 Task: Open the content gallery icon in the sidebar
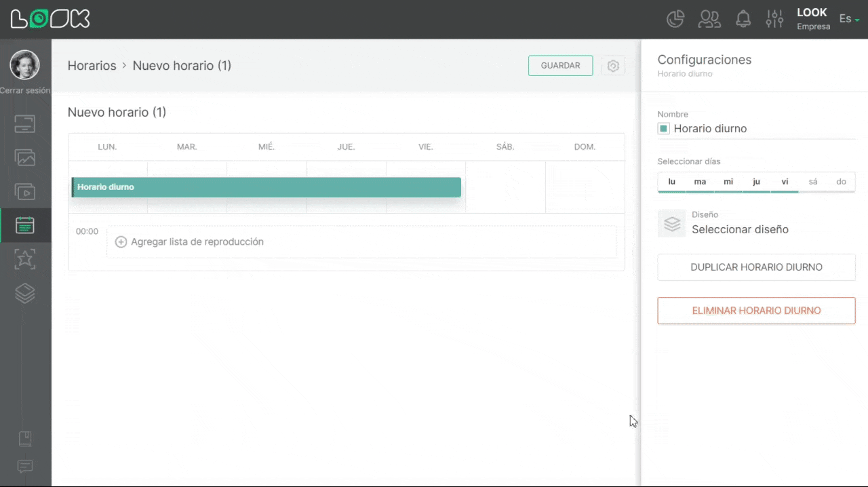point(25,158)
